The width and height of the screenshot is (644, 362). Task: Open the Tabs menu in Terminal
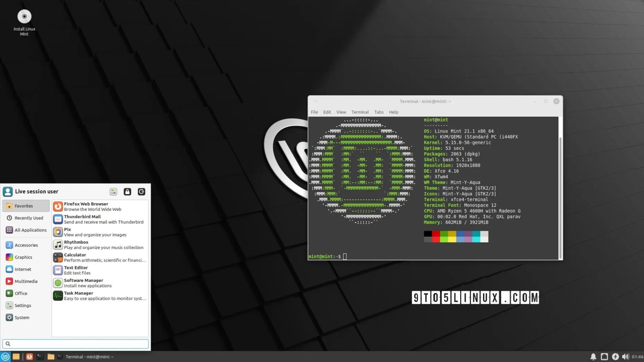(379, 112)
